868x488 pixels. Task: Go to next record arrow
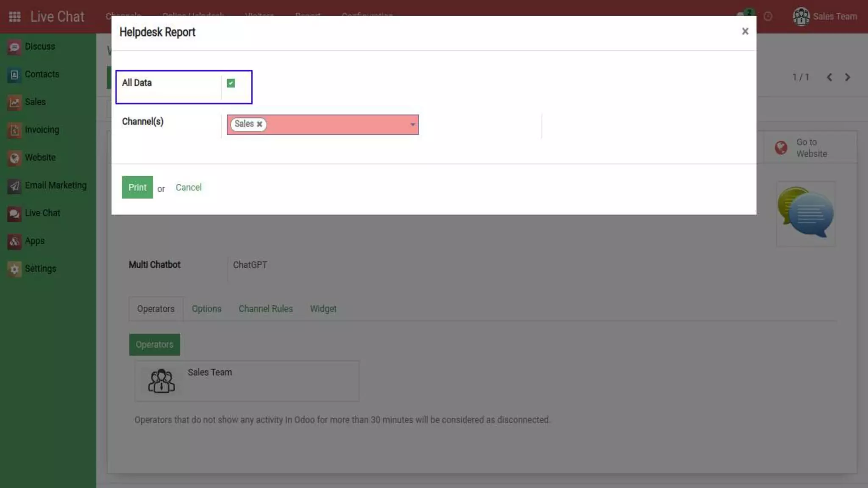coord(847,77)
